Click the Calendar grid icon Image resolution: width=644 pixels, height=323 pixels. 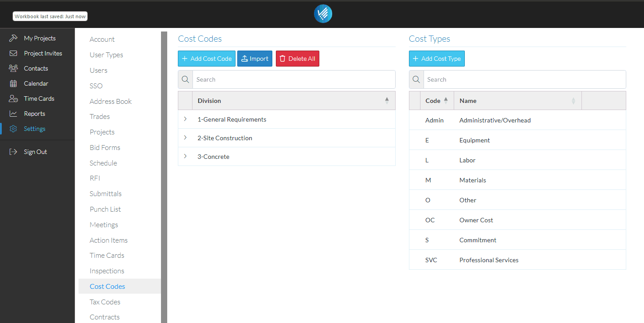click(13, 83)
